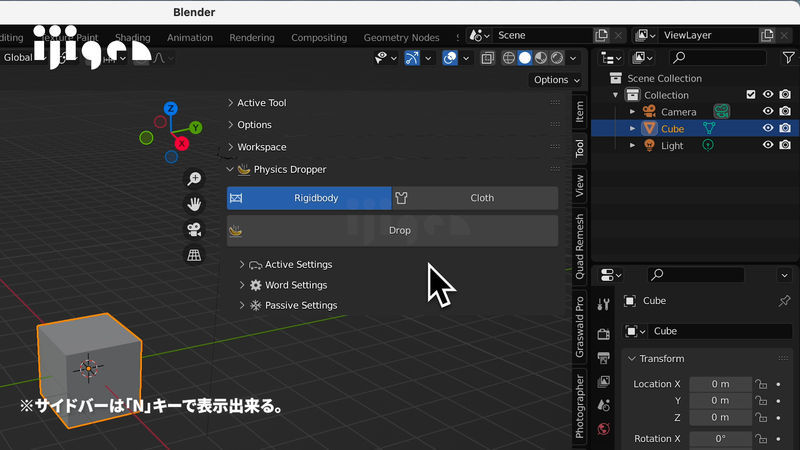800x450 pixels.
Task: Expand Cube row in outliner
Action: pos(633,129)
